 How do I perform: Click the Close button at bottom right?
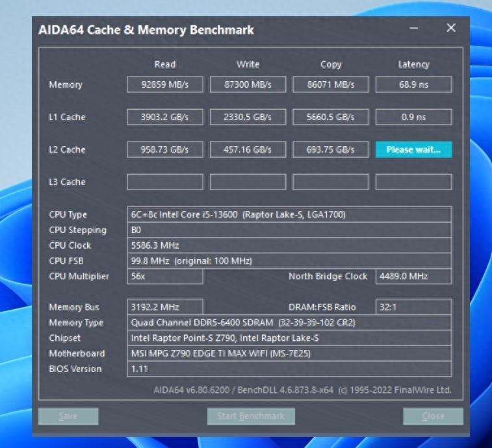(x=433, y=416)
